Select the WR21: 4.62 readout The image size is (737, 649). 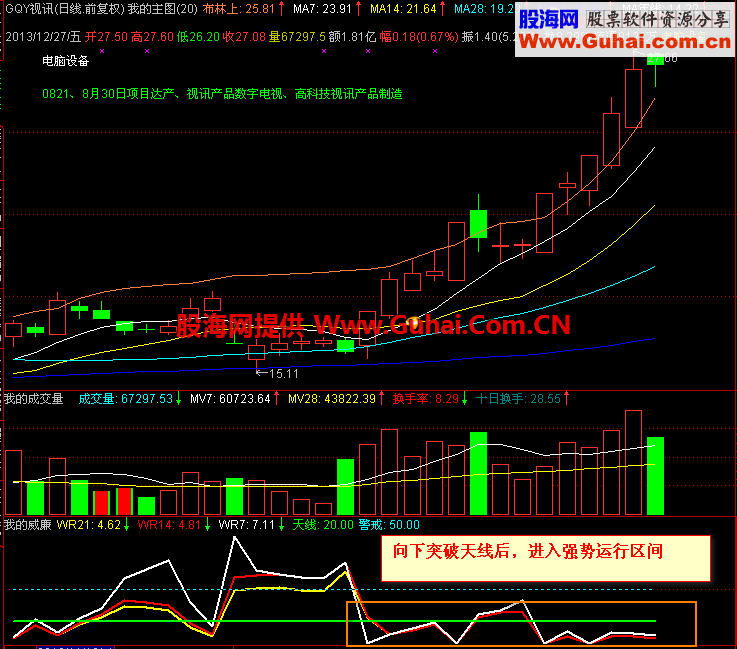(x=89, y=525)
